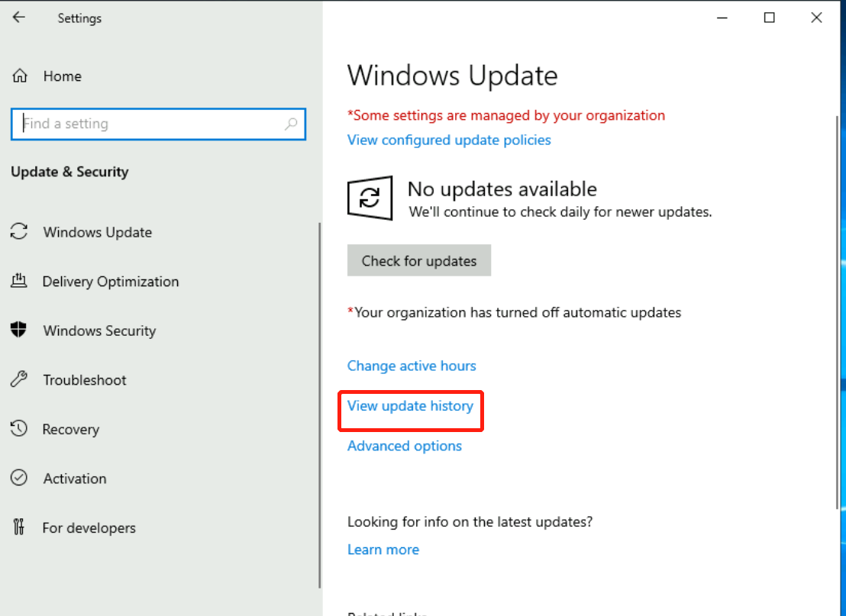The width and height of the screenshot is (846, 616).
Task: Click the Windows Security shield icon
Action: (x=19, y=331)
